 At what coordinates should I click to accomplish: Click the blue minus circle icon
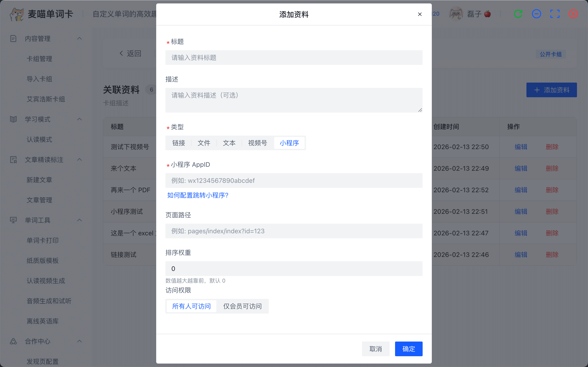pyautogui.click(x=536, y=14)
